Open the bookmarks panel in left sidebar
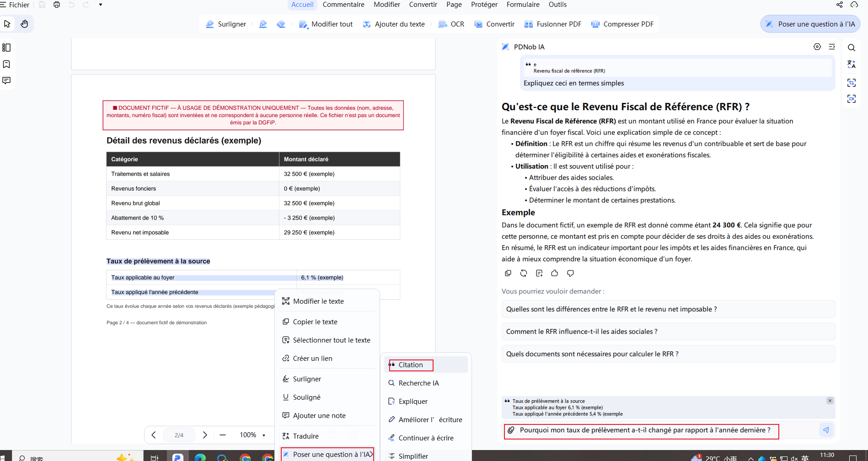 click(x=6, y=64)
